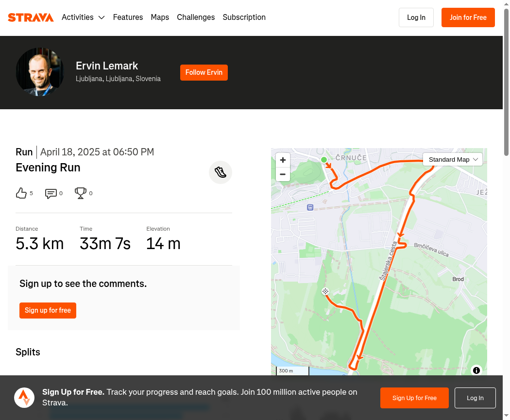Give kudos with the thumbs-up icon
This screenshot has height=420, width=510.
[x=21, y=193]
